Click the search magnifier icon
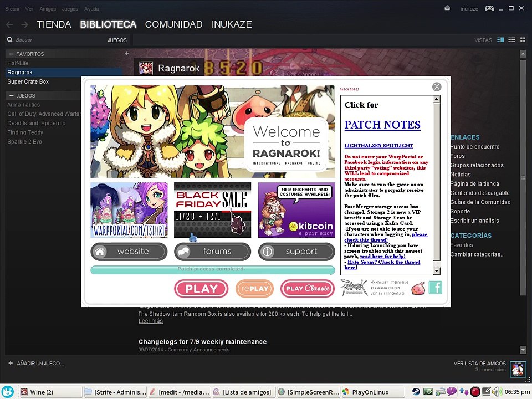The image size is (532, 399). [x=9, y=40]
